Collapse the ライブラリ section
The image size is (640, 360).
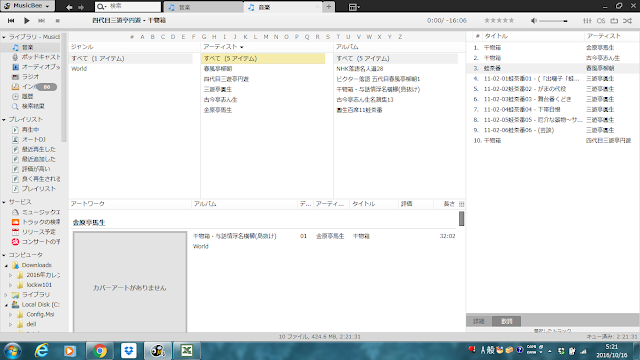[x=4, y=37]
